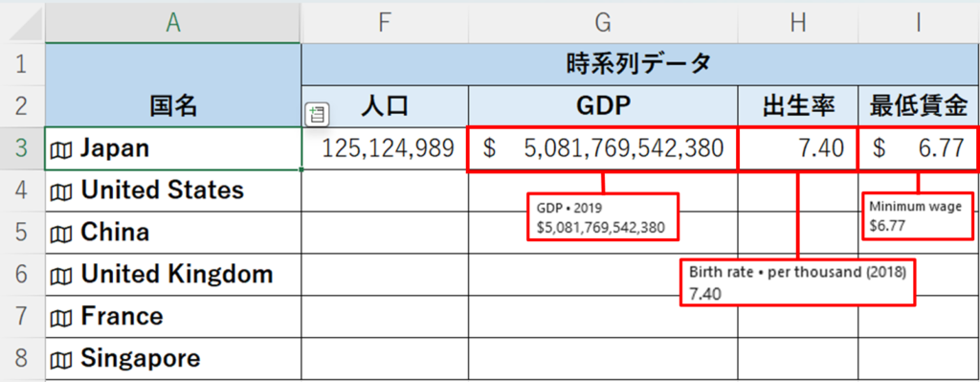
Task: Click the 国名 header cell
Action: click(x=173, y=85)
